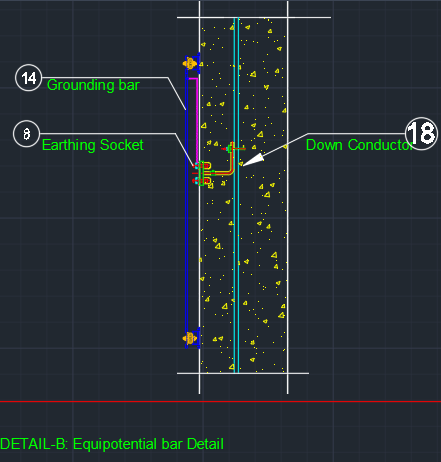Select the red horizontal line below the drawing
Viewport: 441px width, 462px height.
click(x=220, y=401)
